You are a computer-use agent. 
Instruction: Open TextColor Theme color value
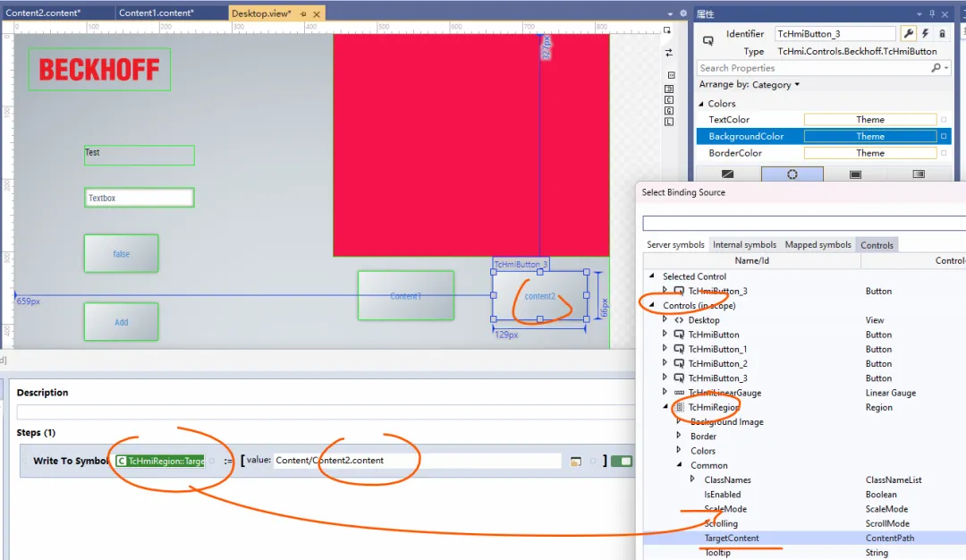870,120
